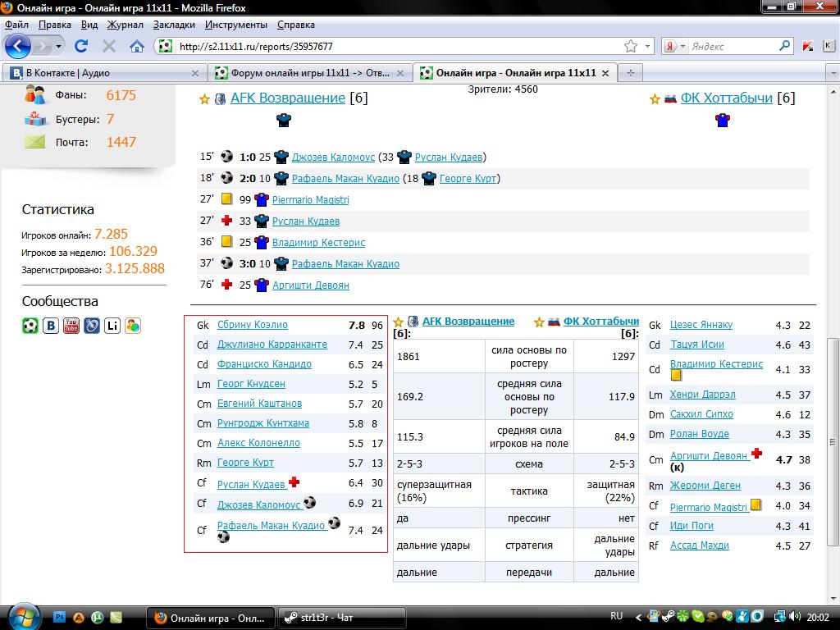840x630 pixels.
Task: Bookmark this page with the star icon
Action: coord(630,46)
